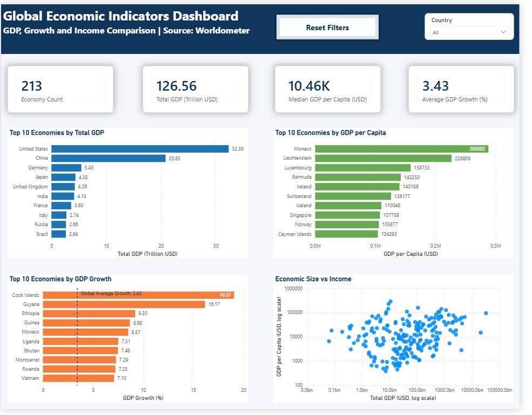Click the Global Economic Indicators Dashboard heading

tap(121, 16)
